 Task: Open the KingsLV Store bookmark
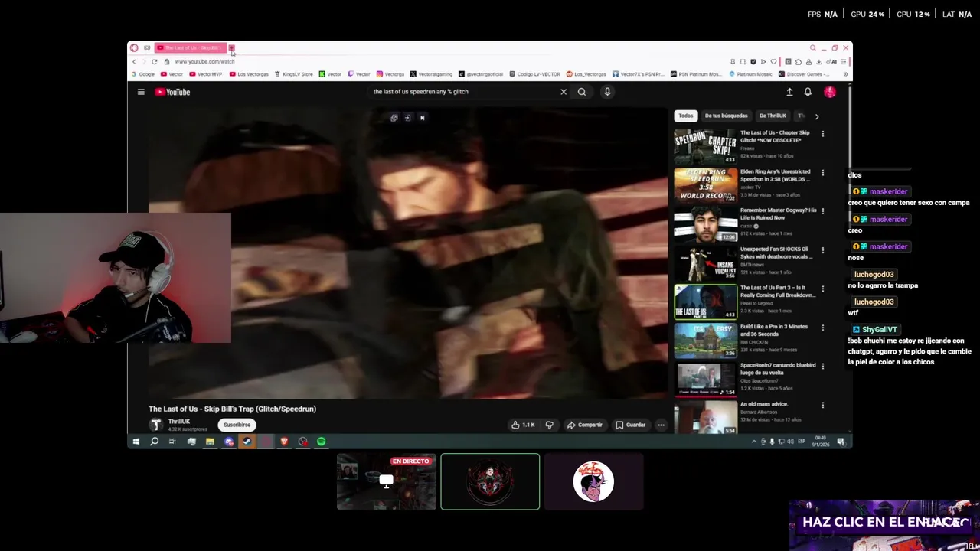(294, 74)
